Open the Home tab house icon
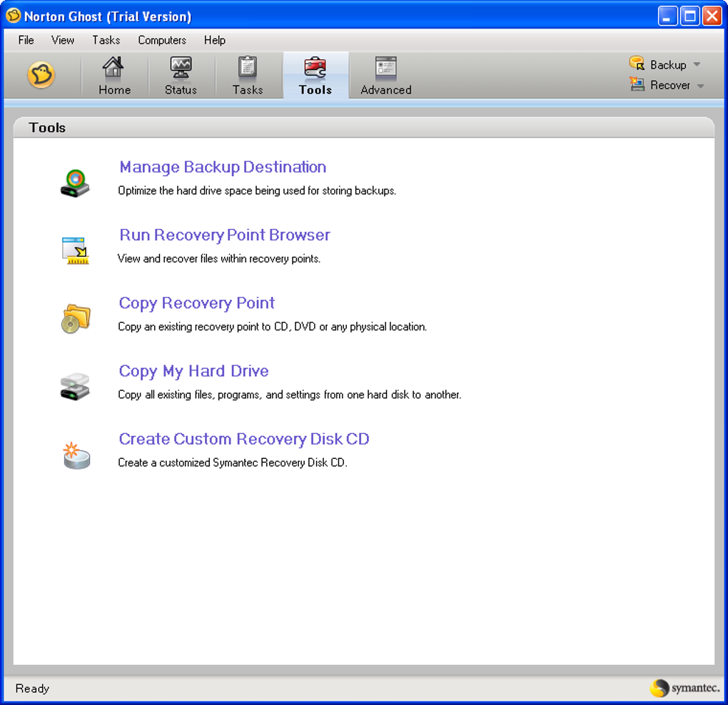 click(113, 67)
